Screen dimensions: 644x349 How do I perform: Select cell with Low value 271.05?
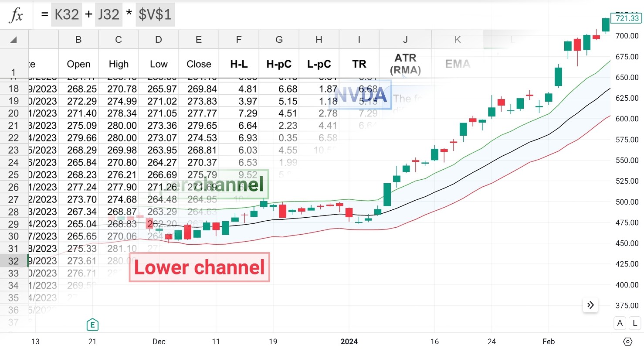159,113
